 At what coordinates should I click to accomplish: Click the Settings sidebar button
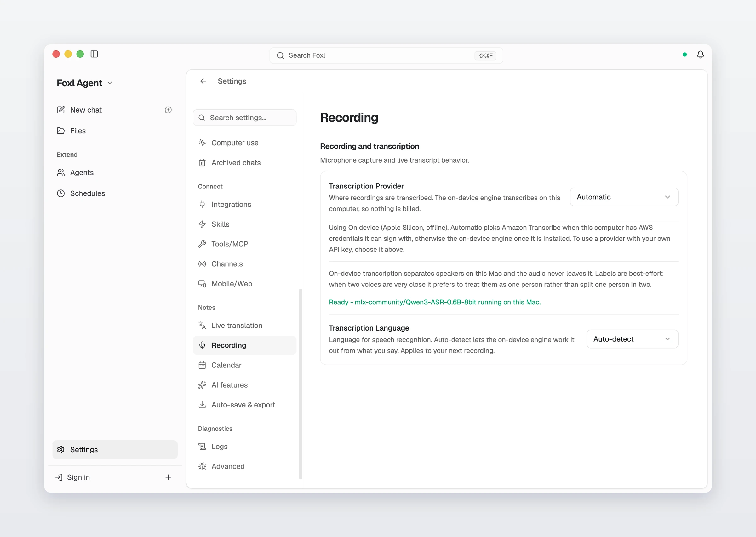click(115, 449)
